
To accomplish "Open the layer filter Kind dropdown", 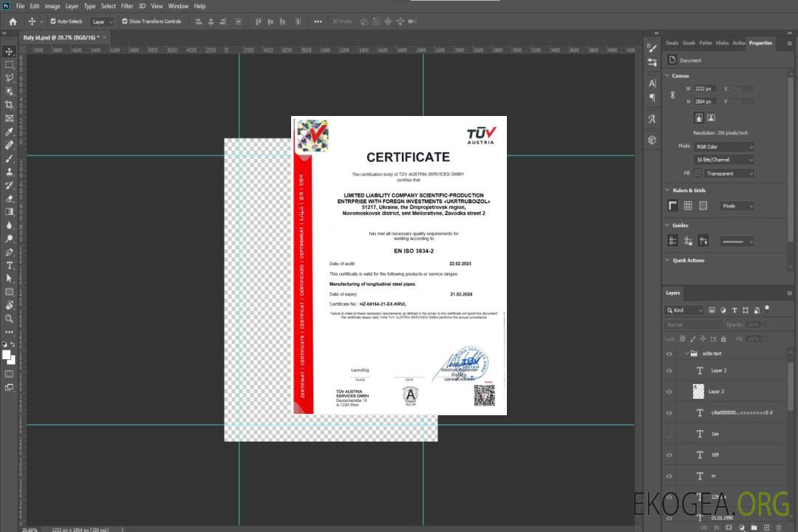I will pyautogui.click(x=684, y=310).
